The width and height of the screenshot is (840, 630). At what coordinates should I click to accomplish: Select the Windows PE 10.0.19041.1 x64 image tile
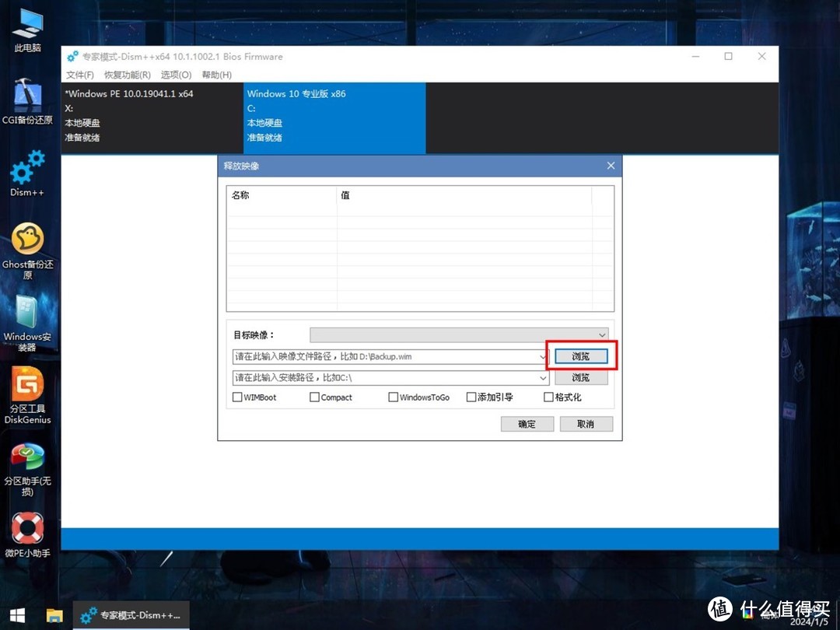tap(152, 118)
